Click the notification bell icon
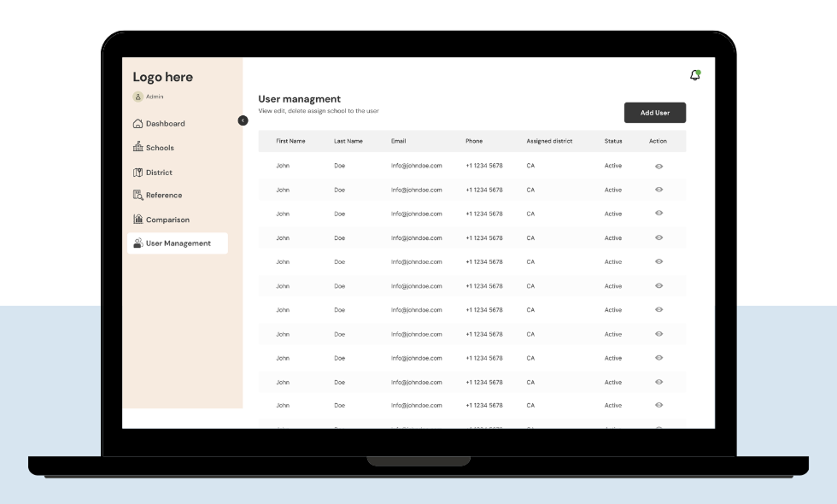Screen dimensions: 837x504 click(694, 76)
